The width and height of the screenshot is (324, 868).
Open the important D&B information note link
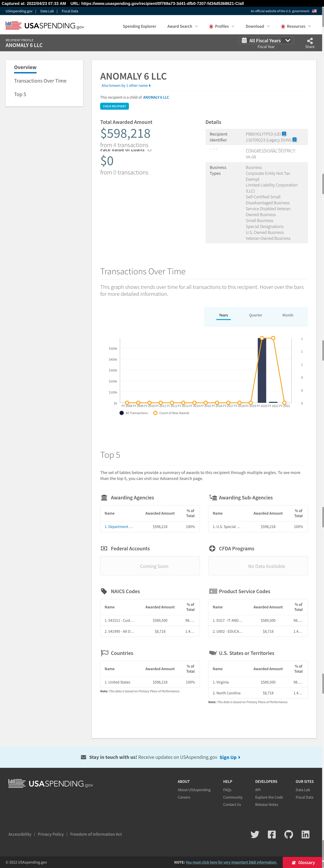point(231,862)
